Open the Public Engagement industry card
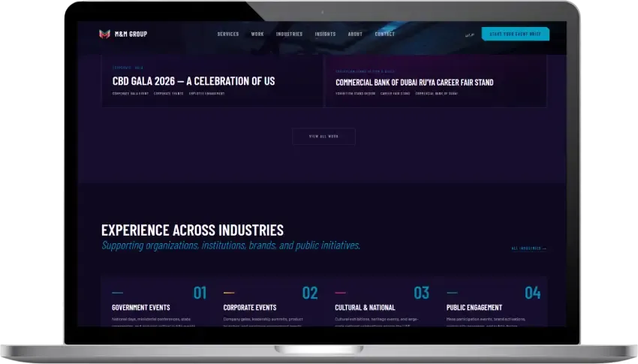This screenshot has height=364, width=638. pos(492,302)
